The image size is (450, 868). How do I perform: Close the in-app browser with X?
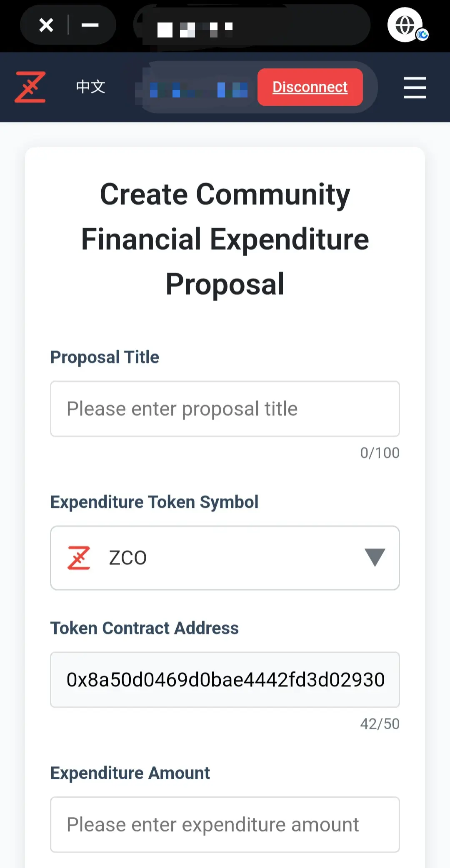(46, 25)
